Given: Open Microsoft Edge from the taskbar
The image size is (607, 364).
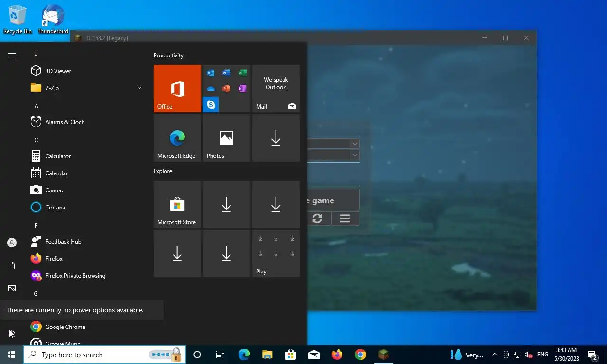Looking at the screenshot, I should pos(244,355).
